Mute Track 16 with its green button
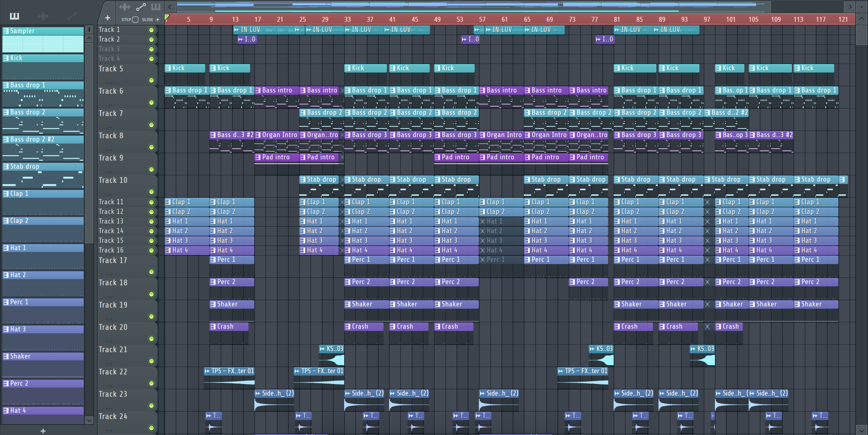868x435 pixels. (151, 251)
